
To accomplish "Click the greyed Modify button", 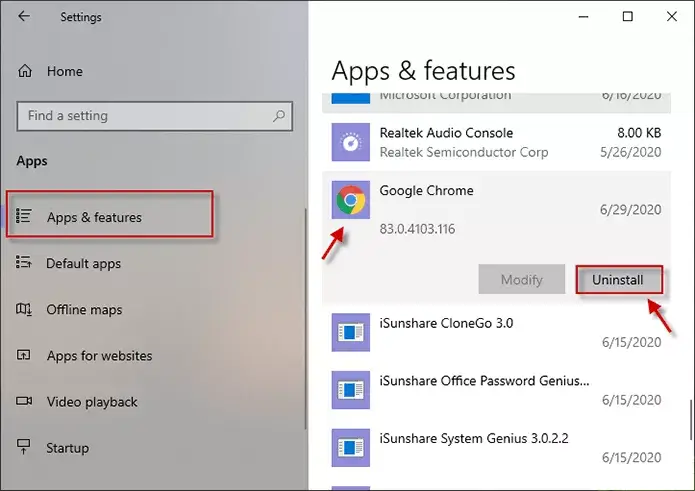I will coord(522,279).
